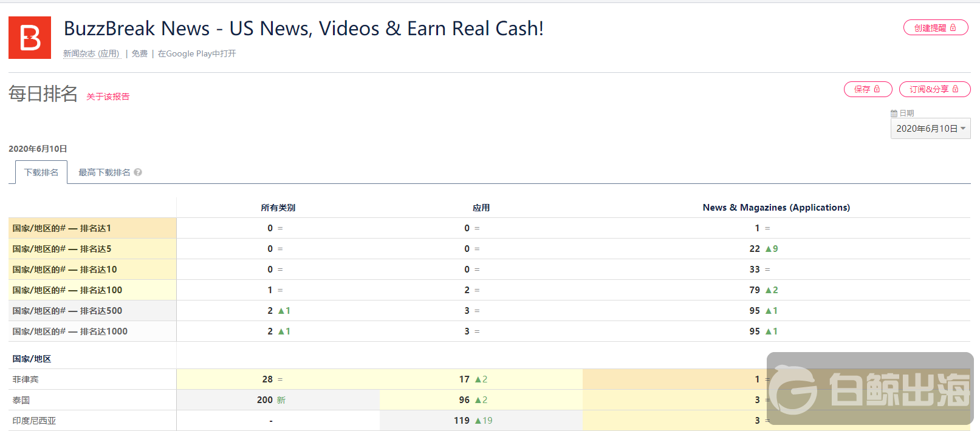This screenshot has height=431, width=980.
Task: Open the 新闻杂志 (应用) category link
Action: click(x=91, y=53)
